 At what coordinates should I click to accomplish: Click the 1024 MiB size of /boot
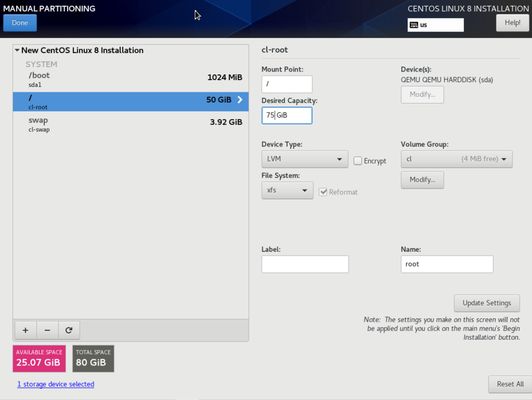224,77
